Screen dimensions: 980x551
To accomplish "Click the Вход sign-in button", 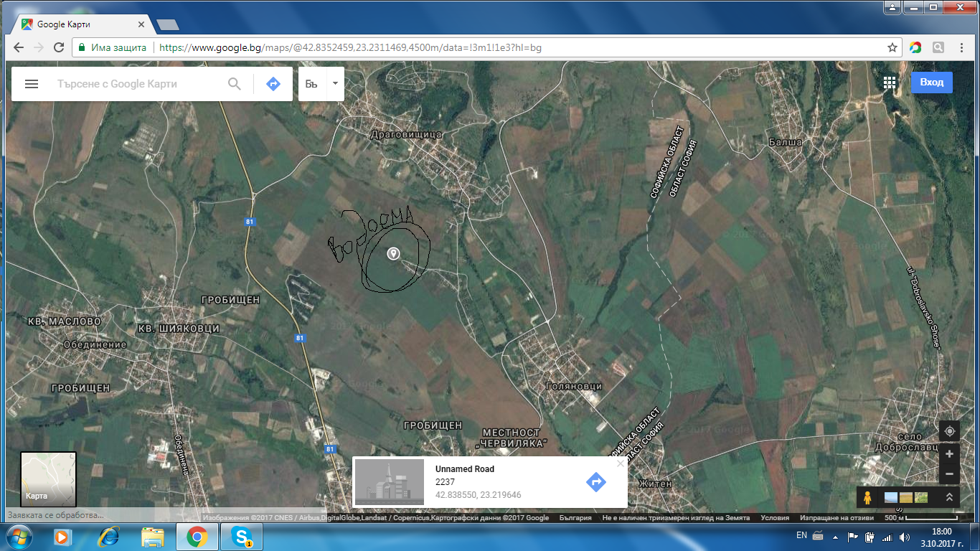I will [x=931, y=83].
